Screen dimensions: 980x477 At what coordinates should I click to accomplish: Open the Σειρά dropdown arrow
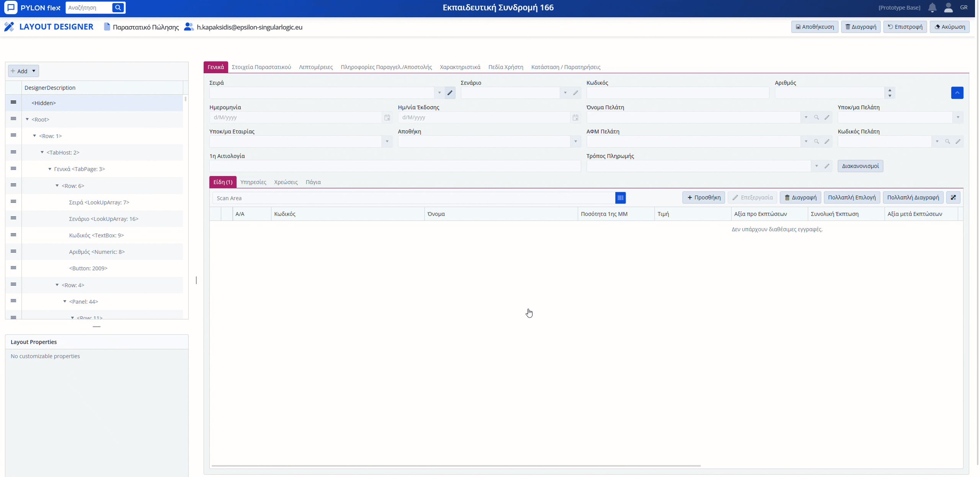point(439,93)
